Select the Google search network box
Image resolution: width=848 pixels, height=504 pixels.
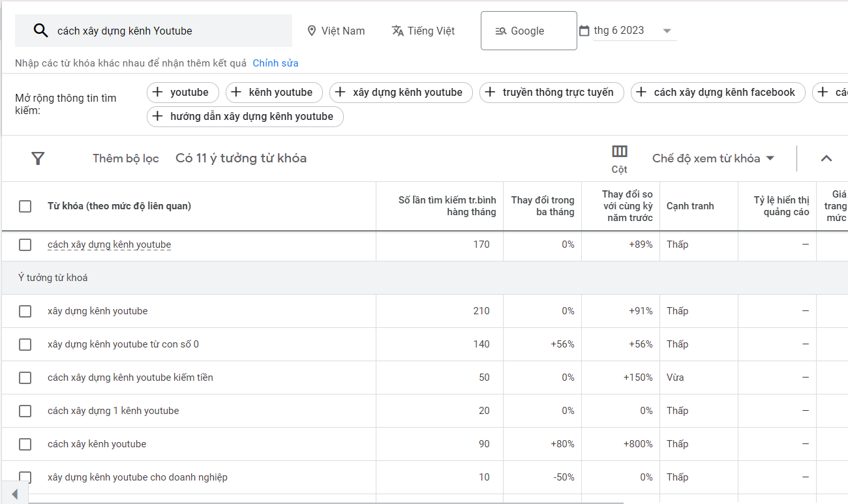point(528,31)
